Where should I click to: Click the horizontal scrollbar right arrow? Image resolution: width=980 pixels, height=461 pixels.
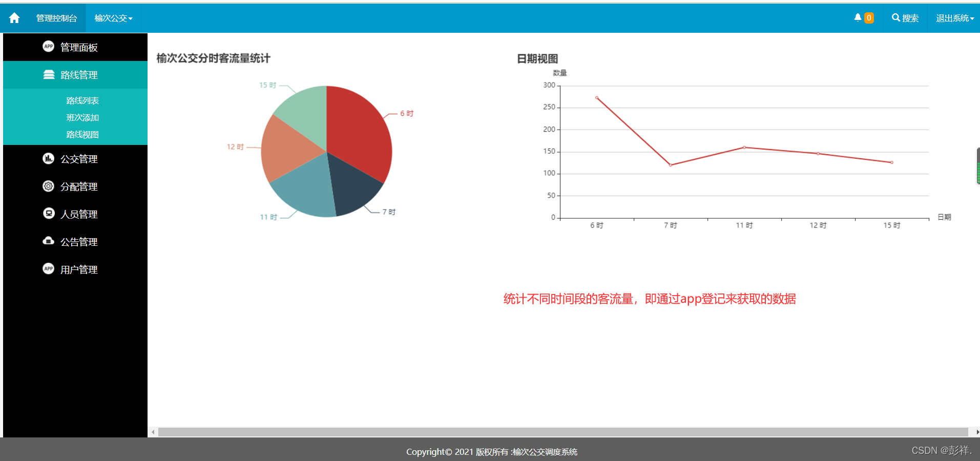click(977, 432)
